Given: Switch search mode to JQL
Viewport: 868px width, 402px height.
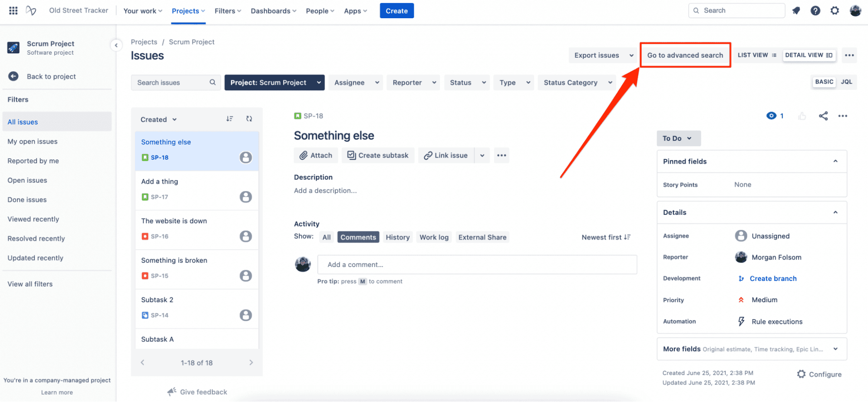Looking at the screenshot, I should [846, 82].
